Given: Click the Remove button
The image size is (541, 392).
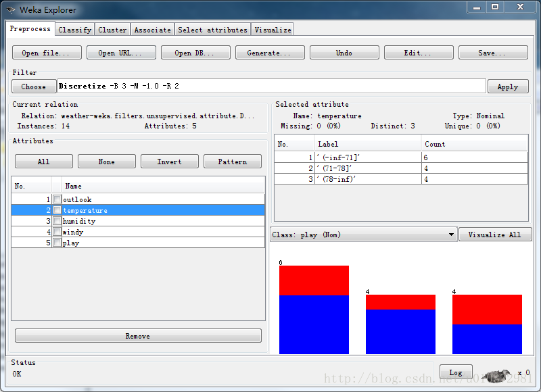Looking at the screenshot, I should click(x=138, y=336).
